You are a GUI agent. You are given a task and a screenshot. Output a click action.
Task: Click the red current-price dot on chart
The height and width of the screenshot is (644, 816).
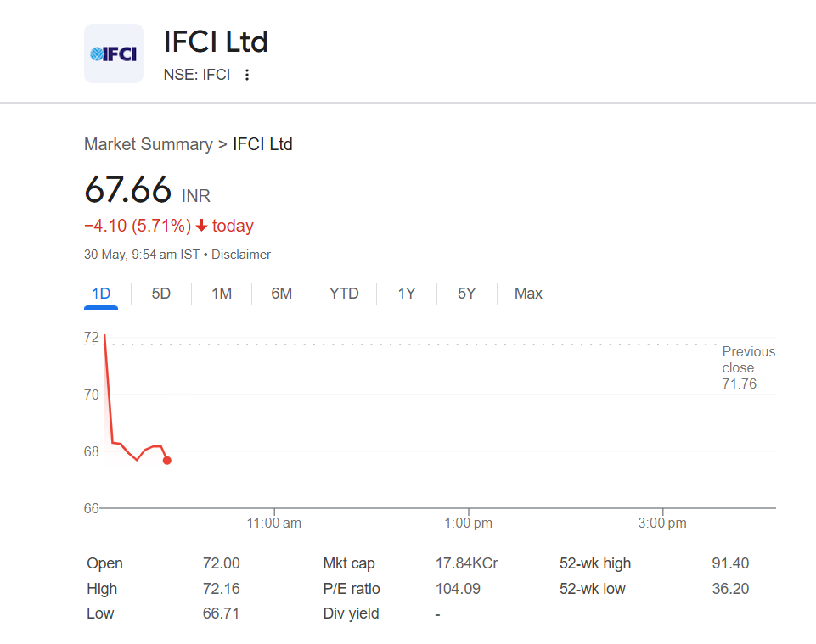coord(166,461)
